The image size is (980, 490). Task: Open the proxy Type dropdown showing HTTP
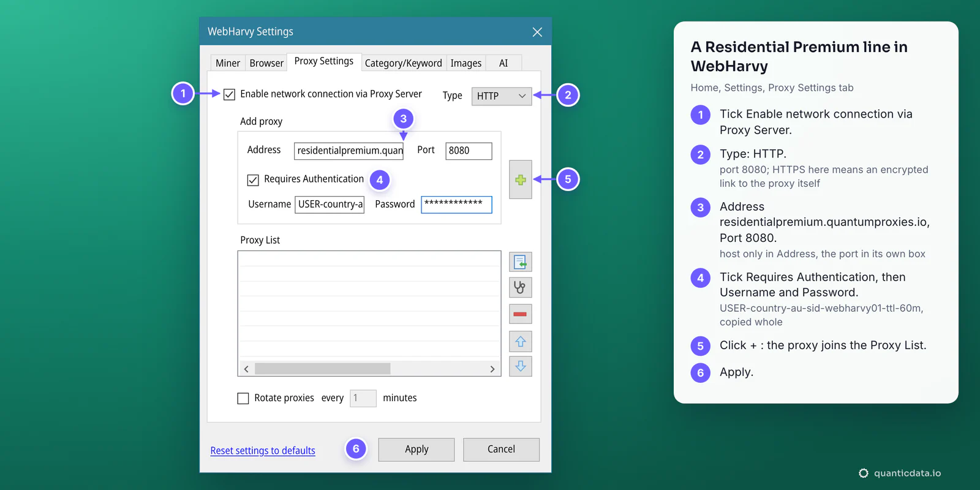tap(502, 96)
